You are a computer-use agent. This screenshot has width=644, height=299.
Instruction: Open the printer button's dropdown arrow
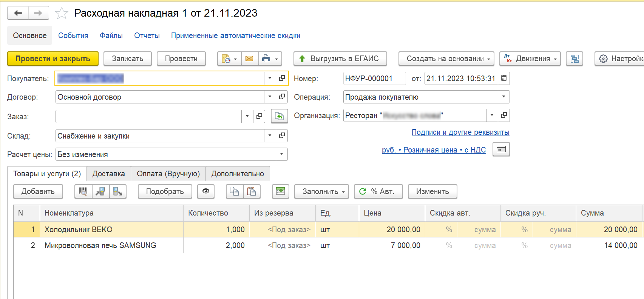(276, 59)
